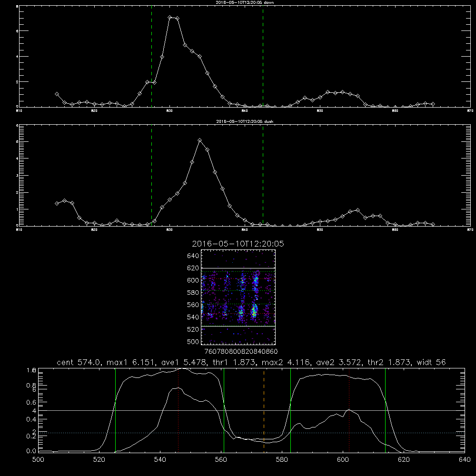Image resolution: width=476 pixels, height=476 pixels.
Task: Click the '2016-05-10T12:20:05 dawn' plot title
Action: click(x=245, y=2)
